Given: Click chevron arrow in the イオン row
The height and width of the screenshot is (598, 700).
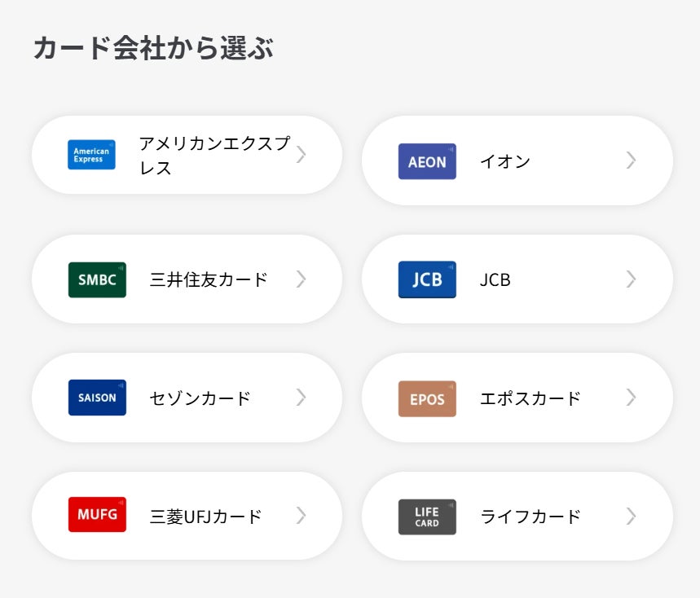Looking at the screenshot, I should [631, 160].
